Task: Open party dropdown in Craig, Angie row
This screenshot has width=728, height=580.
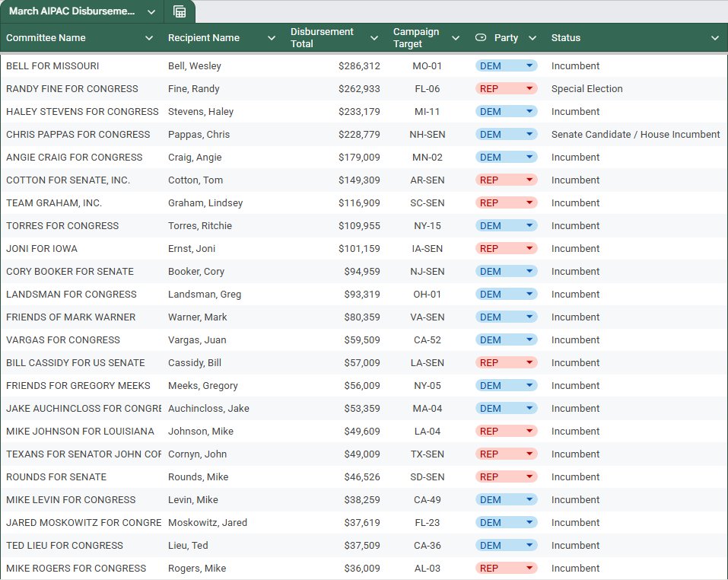Action: (506, 157)
